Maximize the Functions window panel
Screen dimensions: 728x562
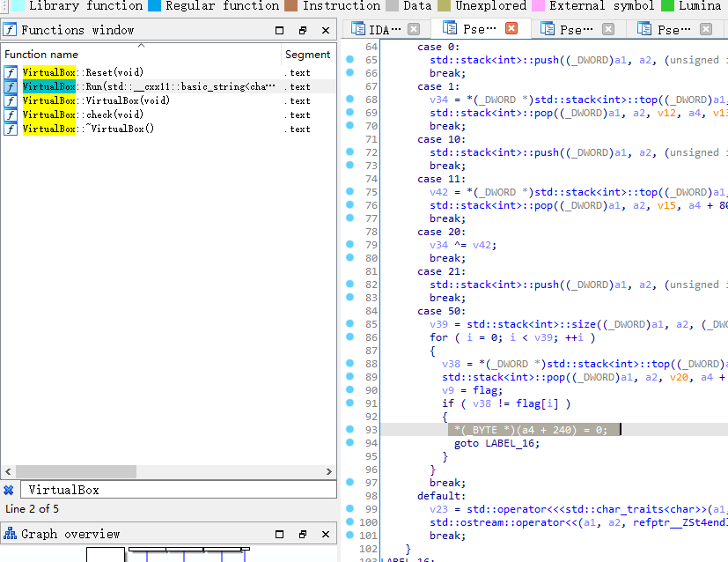(279, 30)
